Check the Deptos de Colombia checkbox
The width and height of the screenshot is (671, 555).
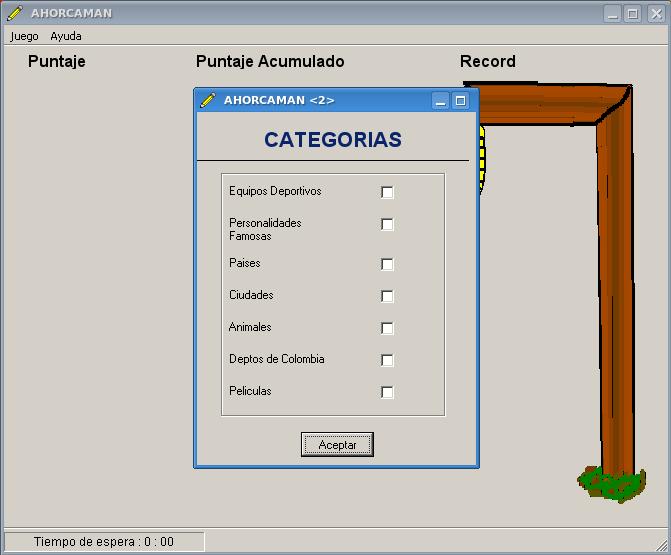[x=387, y=360]
